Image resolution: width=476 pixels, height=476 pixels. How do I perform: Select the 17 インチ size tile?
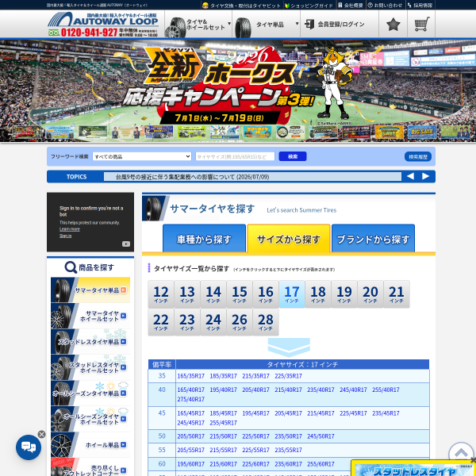(292, 294)
